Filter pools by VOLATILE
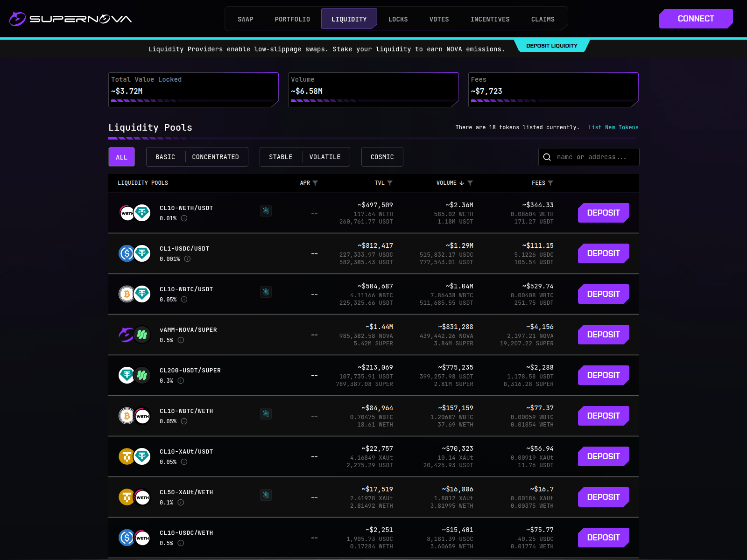 tap(325, 157)
